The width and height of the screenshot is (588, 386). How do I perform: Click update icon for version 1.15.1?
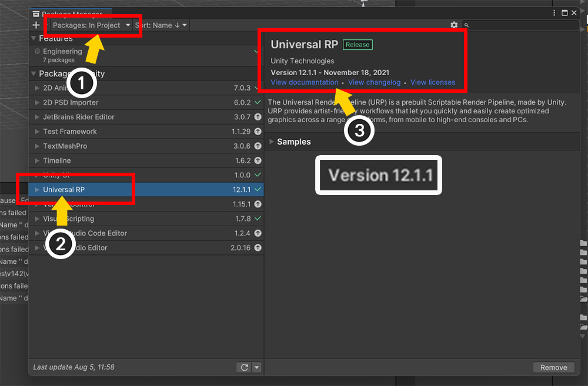coord(258,204)
